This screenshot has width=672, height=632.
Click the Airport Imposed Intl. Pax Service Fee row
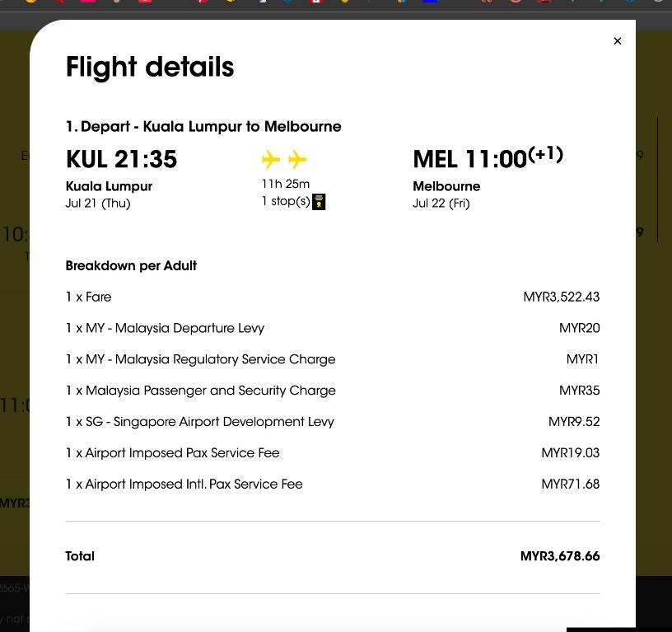pyautogui.click(x=333, y=484)
